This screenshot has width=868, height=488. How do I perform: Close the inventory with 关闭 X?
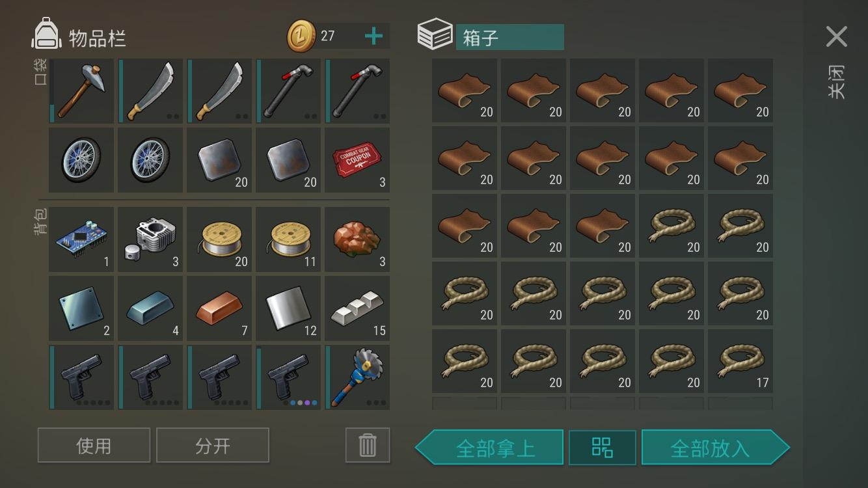(837, 36)
